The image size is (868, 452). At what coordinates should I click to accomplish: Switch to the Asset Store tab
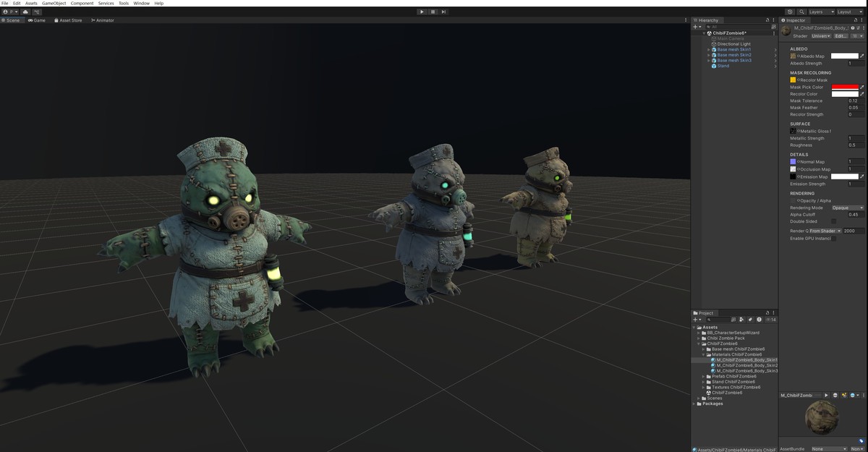[68, 20]
